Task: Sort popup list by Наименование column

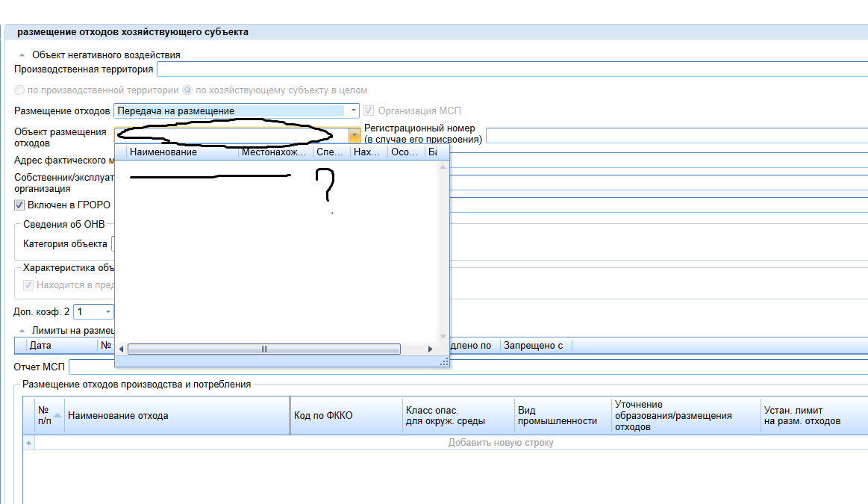Action: click(182, 152)
